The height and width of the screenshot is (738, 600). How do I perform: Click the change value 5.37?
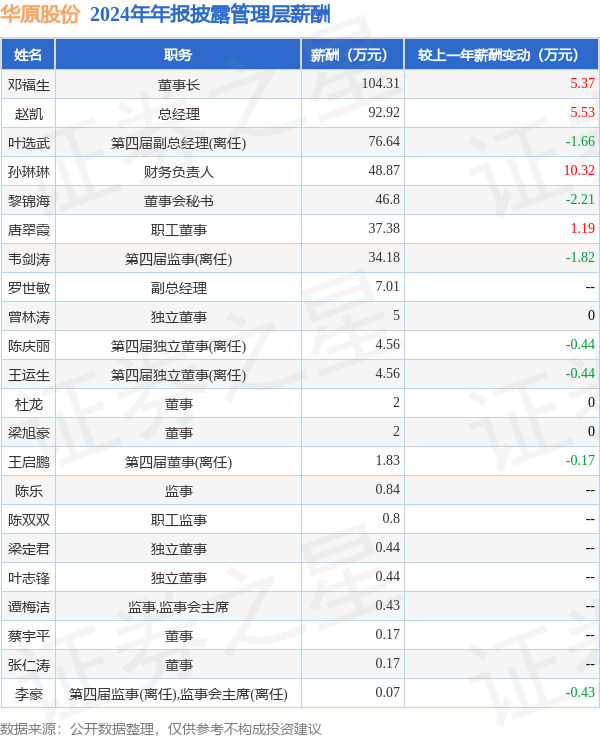[582, 84]
